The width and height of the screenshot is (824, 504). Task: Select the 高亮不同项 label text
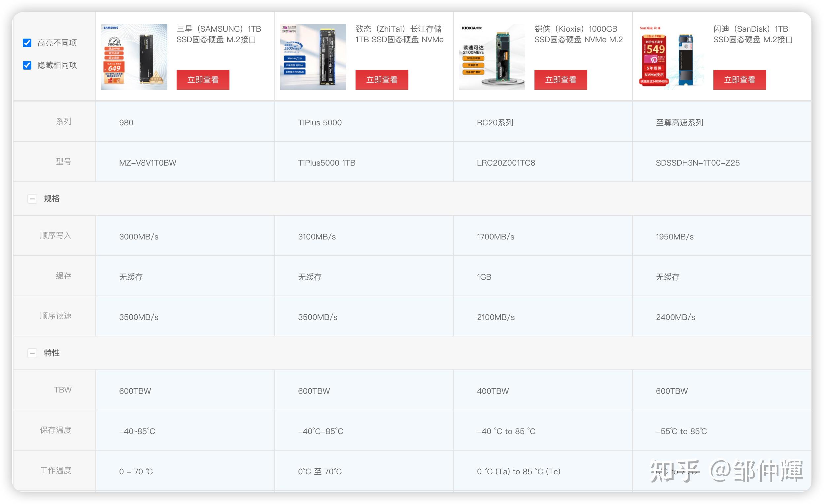click(x=57, y=43)
